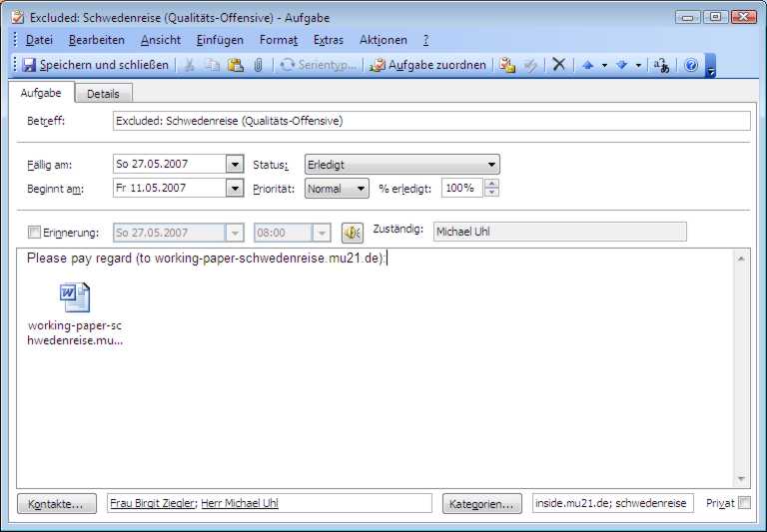The image size is (767, 532).
Task: Open the Priorität dropdown showing Normal
Action: (x=337, y=189)
